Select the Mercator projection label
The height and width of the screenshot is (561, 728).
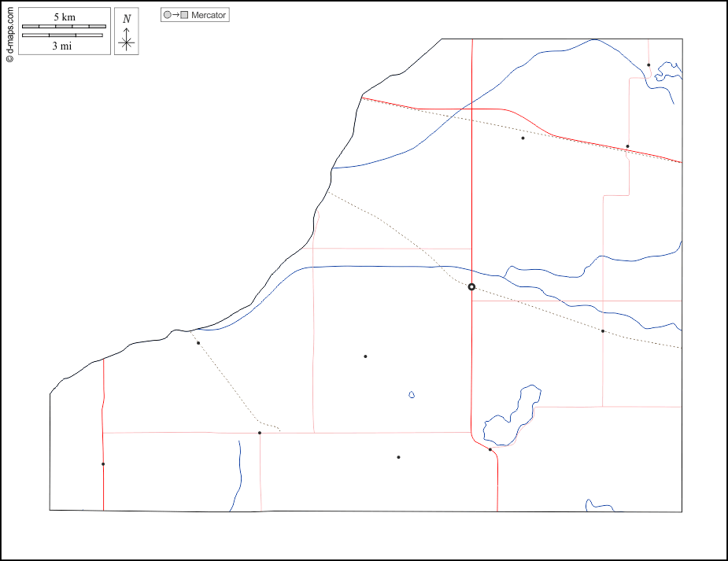tap(208, 15)
